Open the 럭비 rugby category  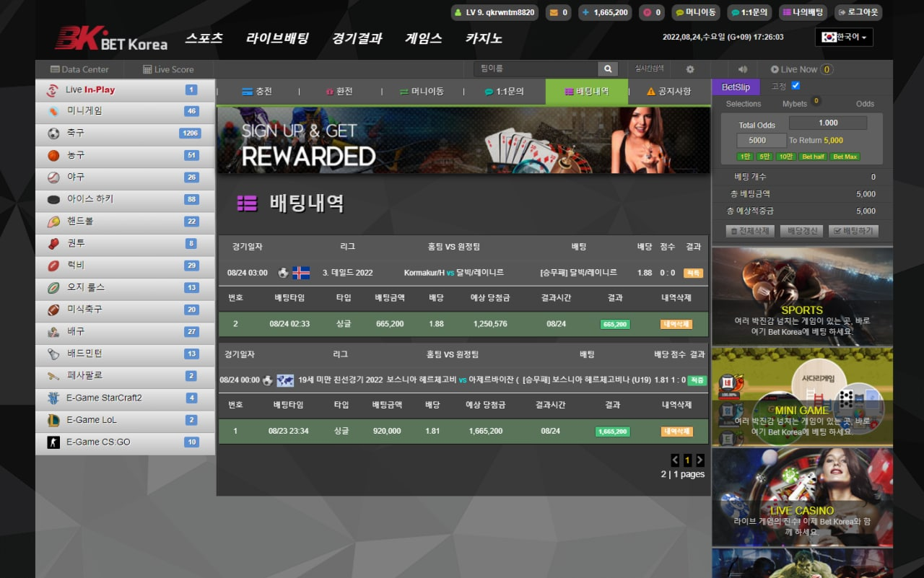(x=125, y=266)
